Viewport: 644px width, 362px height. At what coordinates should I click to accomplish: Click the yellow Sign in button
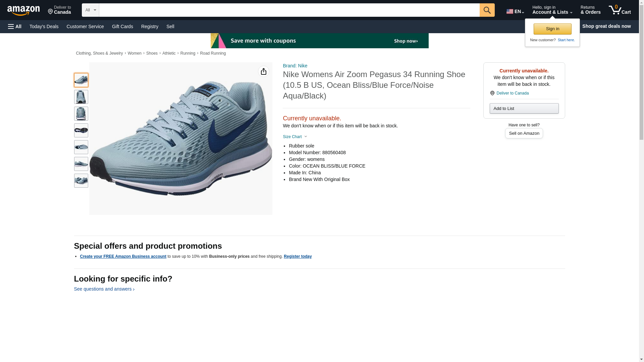click(x=552, y=29)
